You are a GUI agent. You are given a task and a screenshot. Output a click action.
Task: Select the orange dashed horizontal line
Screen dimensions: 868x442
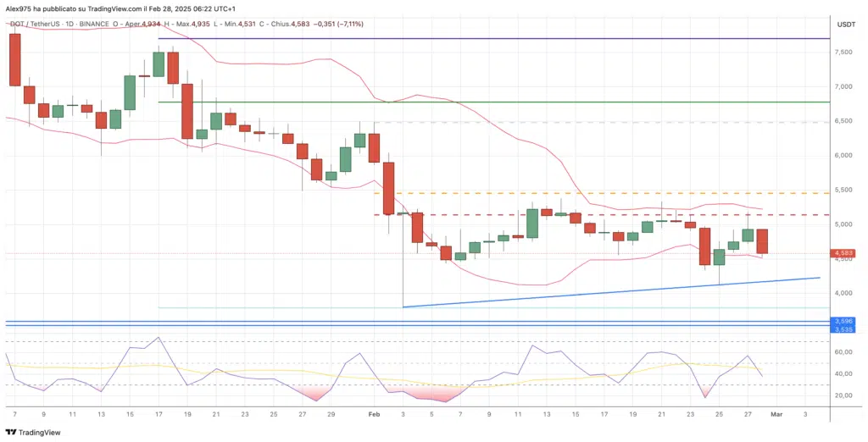[x=593, y=192]
